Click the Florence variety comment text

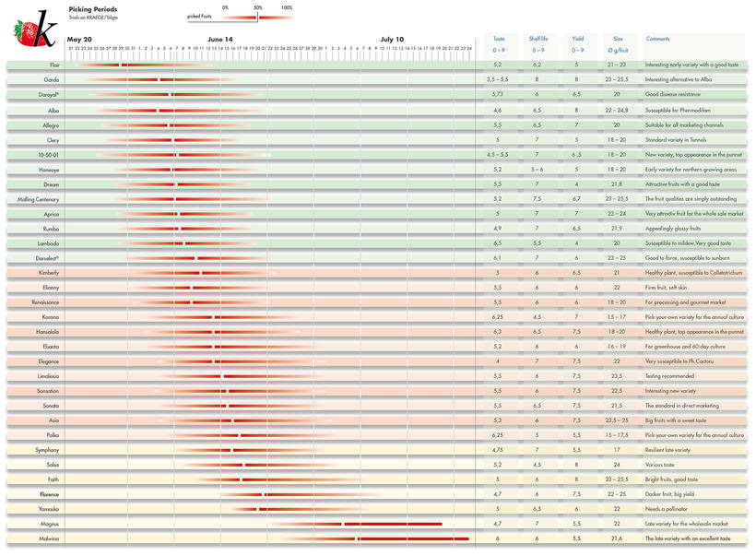click(673, 494)
